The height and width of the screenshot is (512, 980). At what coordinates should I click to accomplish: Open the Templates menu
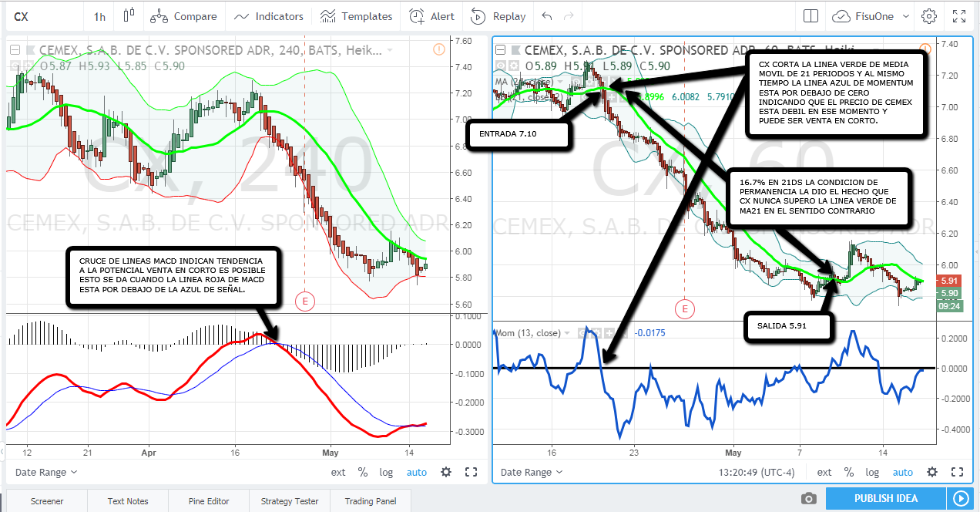coord(356,16)
